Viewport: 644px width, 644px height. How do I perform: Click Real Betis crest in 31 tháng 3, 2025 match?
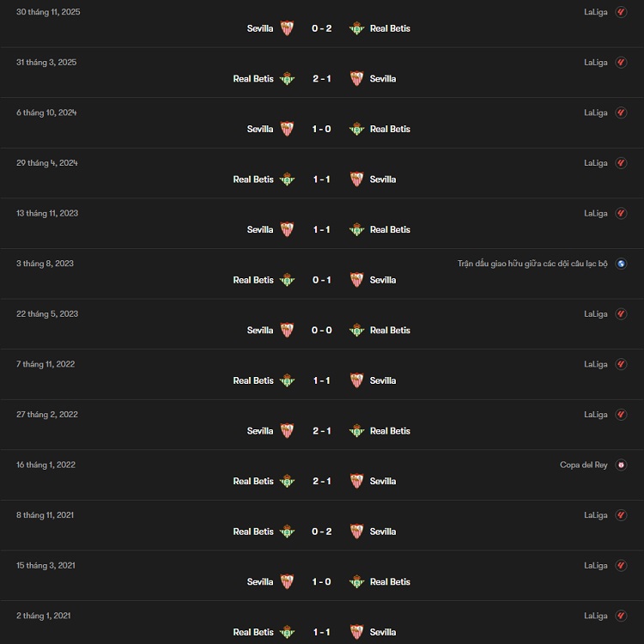[x=287, y=79]
